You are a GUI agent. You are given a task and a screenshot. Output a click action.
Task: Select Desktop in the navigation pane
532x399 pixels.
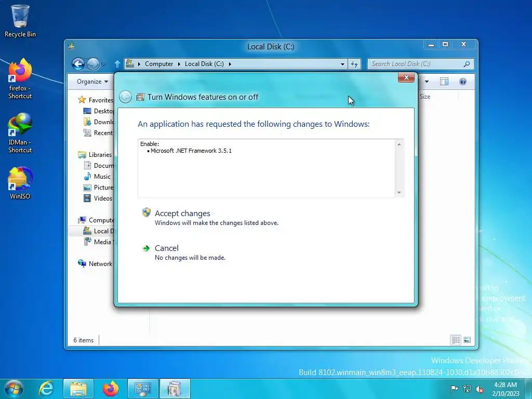point(98,111)
